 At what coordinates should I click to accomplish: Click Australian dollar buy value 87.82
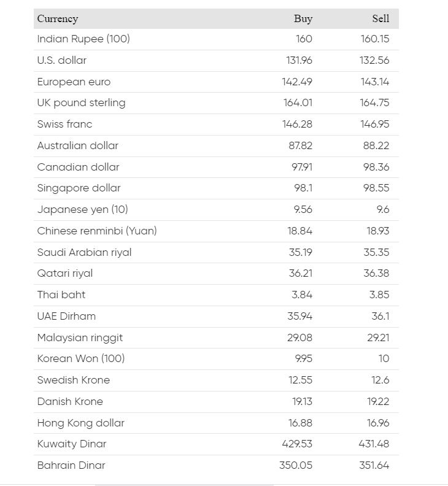(x=300, y=145)
